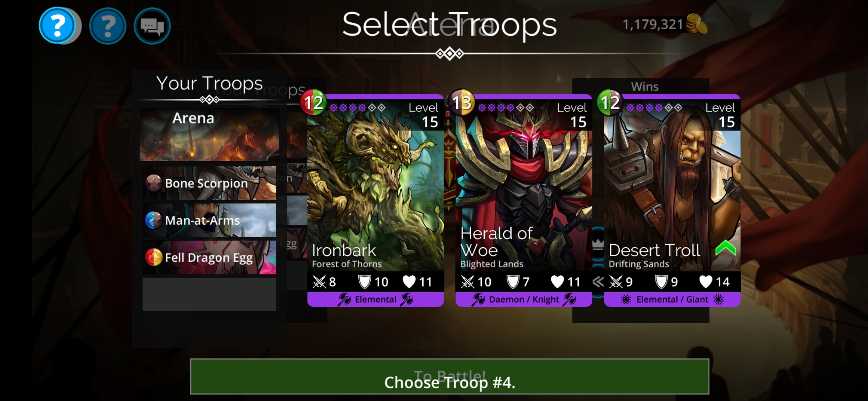Tap Herald of Woe's 13 mana orb
This screenshot has height=401, width=868.
[x=461, y=102]
